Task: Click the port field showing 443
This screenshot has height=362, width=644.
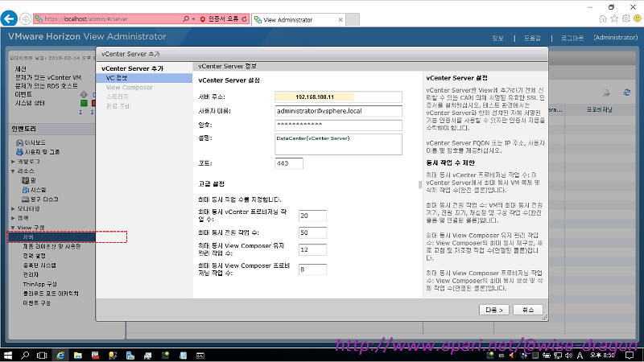Action: click(x=289, y=163)
